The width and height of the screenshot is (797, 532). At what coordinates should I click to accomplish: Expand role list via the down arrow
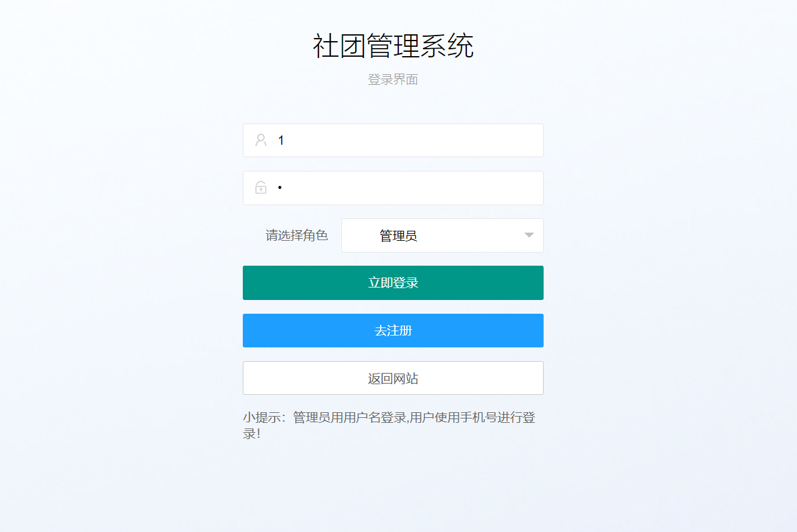(x=529, y=235)
